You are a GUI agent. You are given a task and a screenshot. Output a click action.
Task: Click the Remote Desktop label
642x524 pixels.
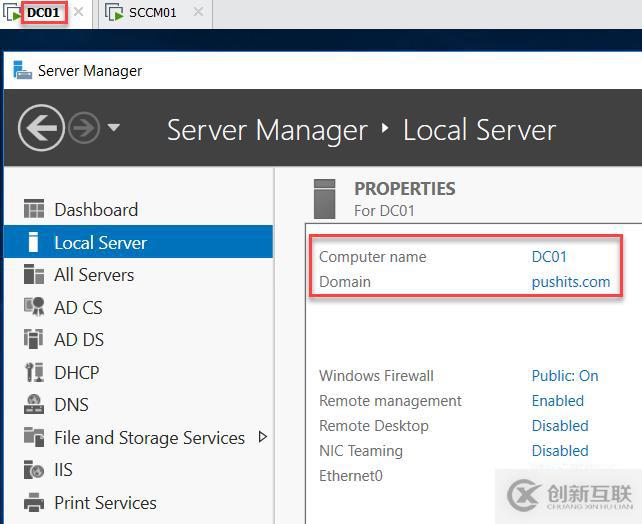[374, 425]
